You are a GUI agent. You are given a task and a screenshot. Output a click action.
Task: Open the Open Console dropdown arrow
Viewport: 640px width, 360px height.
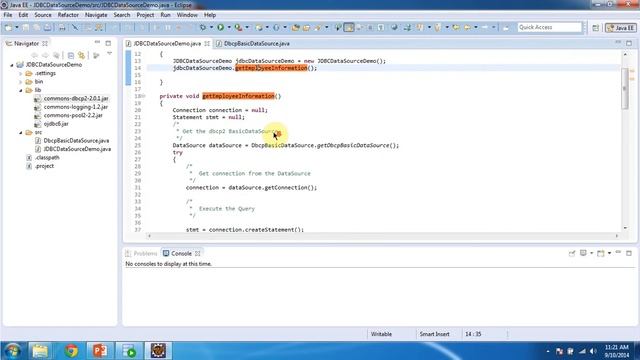click(x=609, y=253)
